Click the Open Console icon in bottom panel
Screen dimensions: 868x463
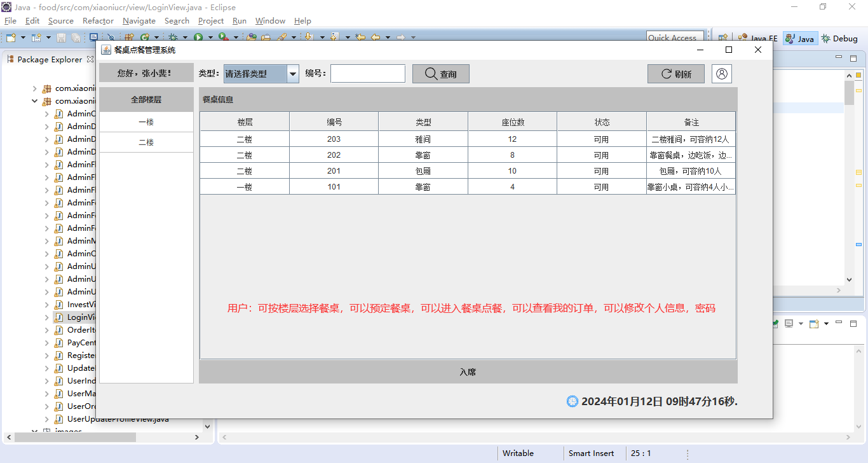tap(814, 324)
